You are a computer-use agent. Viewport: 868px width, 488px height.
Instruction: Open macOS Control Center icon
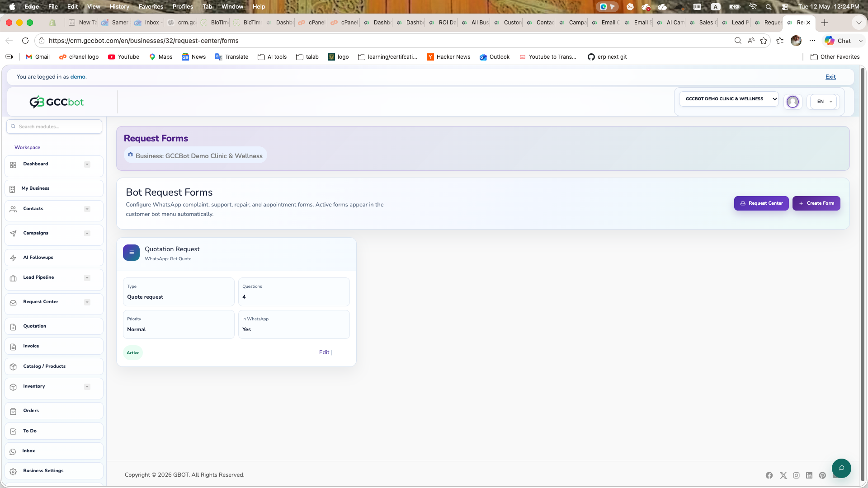785,6
